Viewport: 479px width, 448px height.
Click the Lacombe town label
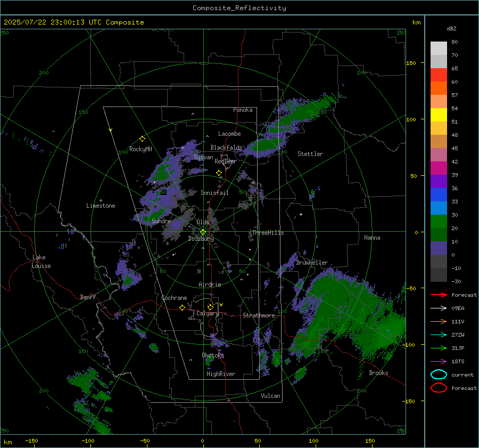tap(229, 134)
